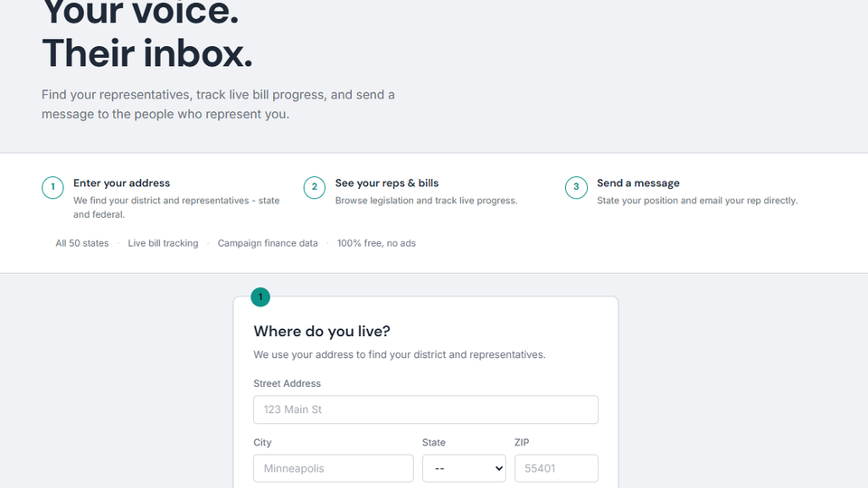
Task: Click the "Their inbox." headline text
Action: pos(147,52)
